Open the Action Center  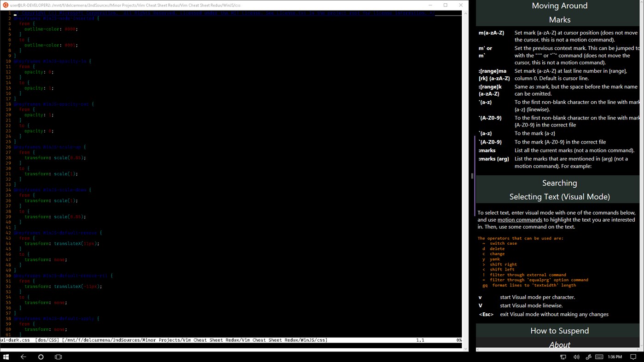coord(633,356)
